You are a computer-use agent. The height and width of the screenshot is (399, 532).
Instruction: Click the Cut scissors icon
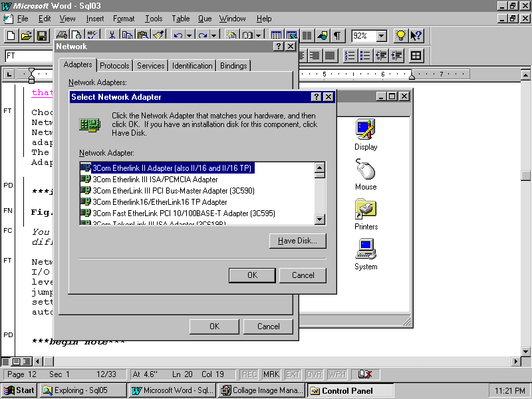coord(112,36)
